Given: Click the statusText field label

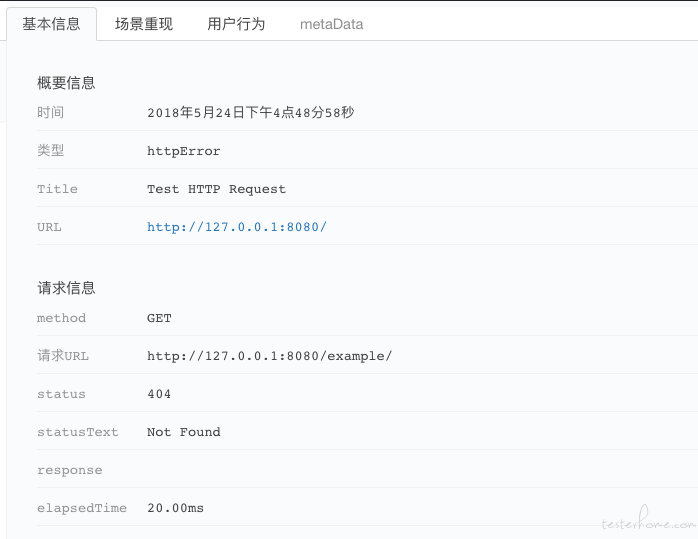Looking at the screenshot, I should [77, 432].
